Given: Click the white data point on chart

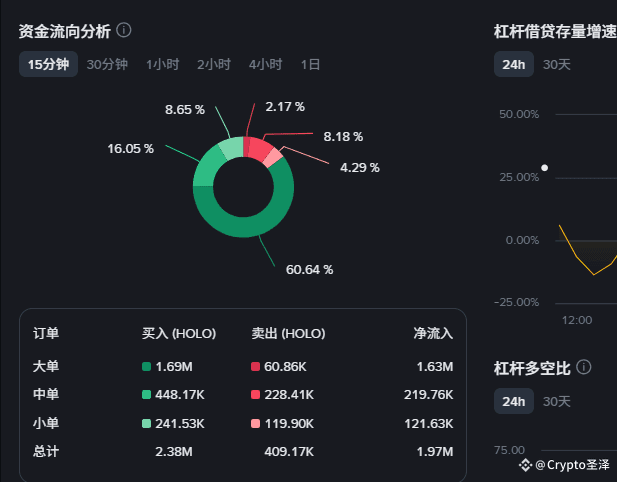Looking at the screenshot, I should [x=545, y=168].
